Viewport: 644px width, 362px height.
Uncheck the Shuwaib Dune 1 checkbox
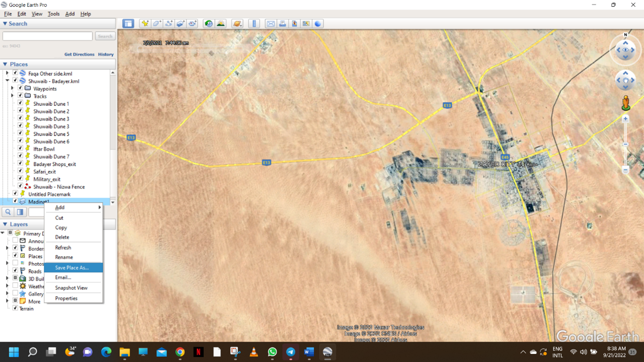[20, 104]
